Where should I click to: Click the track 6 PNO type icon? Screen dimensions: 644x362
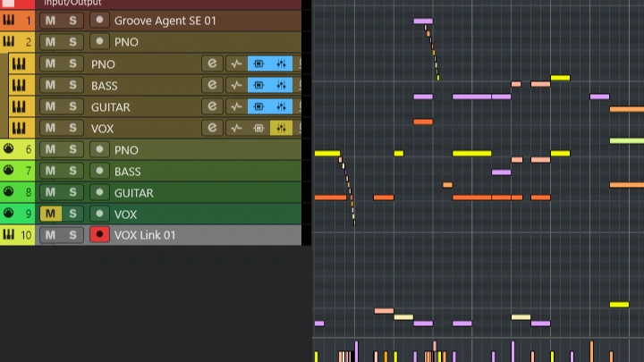pos(9,148)
